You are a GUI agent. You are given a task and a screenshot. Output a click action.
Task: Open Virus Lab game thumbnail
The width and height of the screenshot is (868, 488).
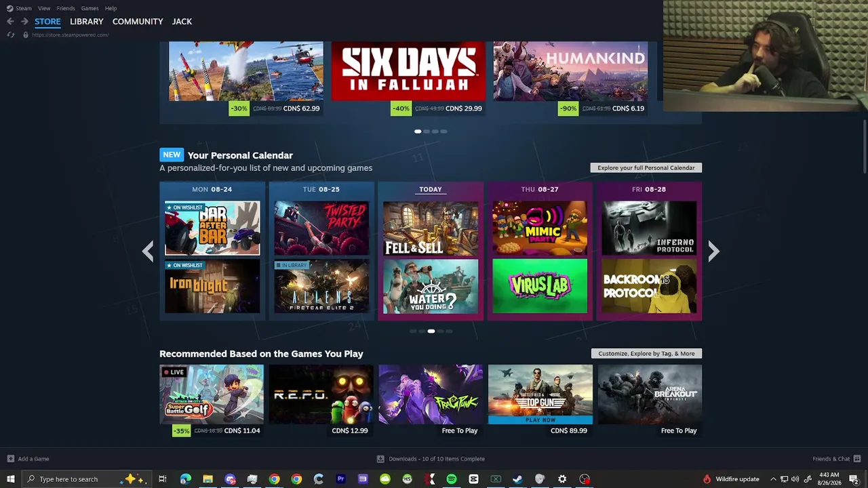click(x=540, y=287)
